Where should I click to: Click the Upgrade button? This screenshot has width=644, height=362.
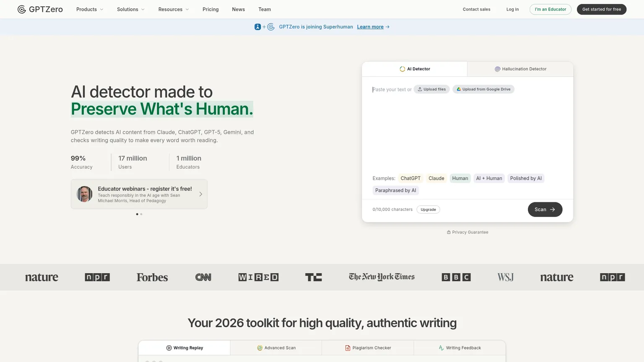[428, 209]
